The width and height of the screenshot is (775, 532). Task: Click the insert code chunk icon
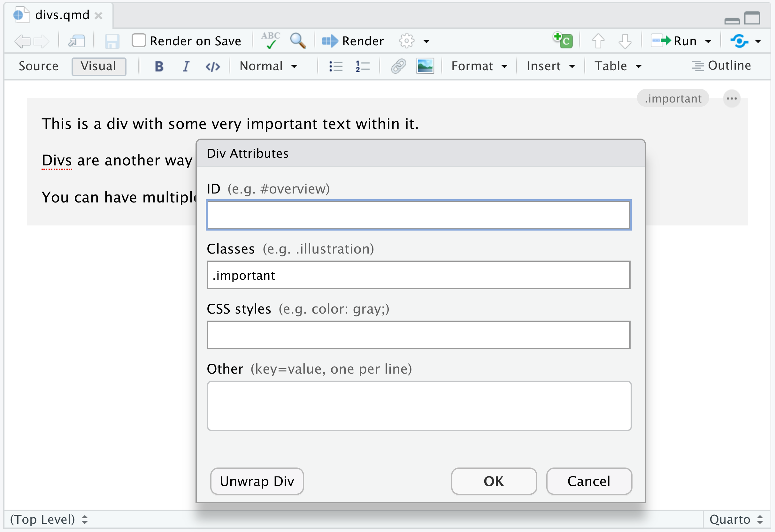pos(563,41)
